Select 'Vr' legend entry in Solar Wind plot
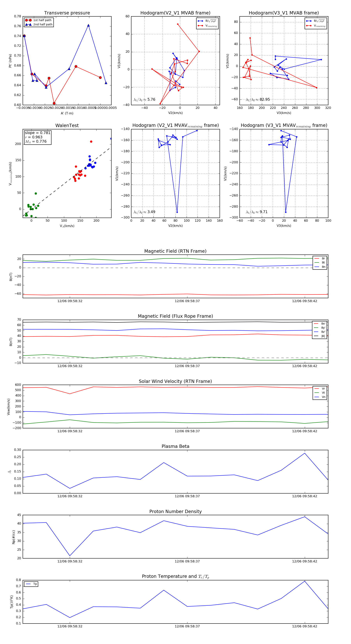 click(320, 389)
